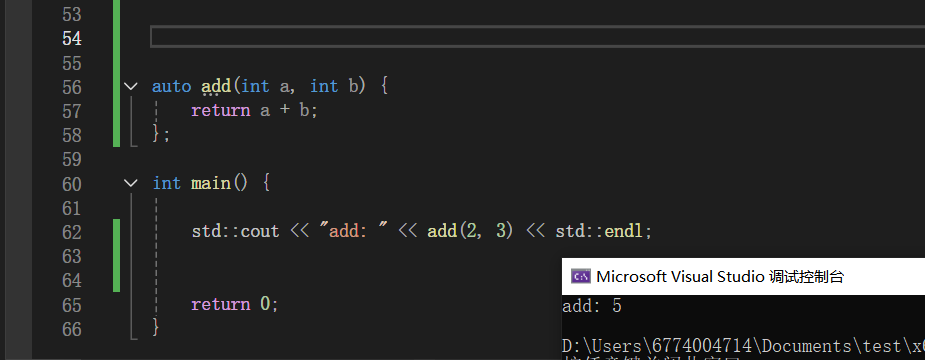Click the 'add: 5' console output
Image resolution: width=925 pixels, height=360 pixels.
(x=592, y=307)
